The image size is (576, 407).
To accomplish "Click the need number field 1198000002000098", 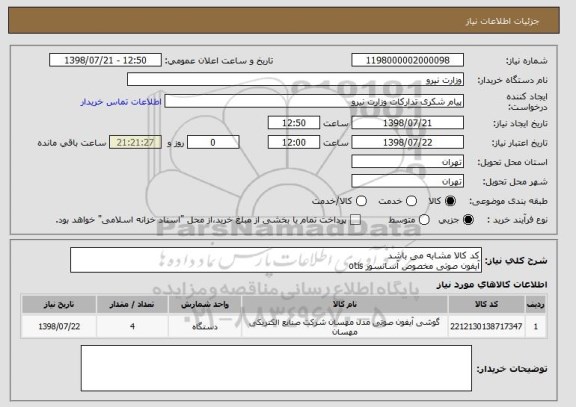I will [x=407, y=60].
